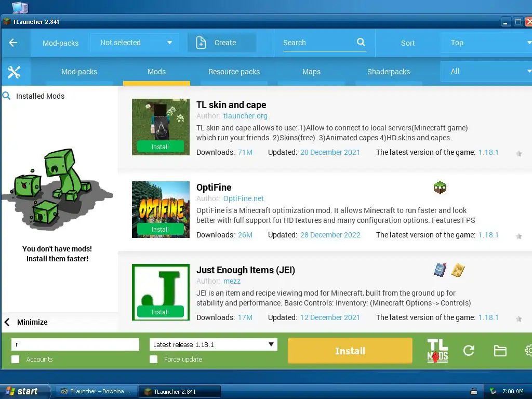Click the Installed Mods search magnifier icon
The image size is (532, 399).
coord(6,96)
